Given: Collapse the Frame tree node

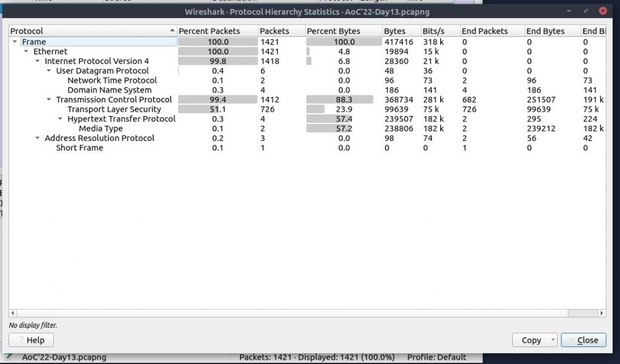Looking at the screenshot, I should click(x=15, y=42).
